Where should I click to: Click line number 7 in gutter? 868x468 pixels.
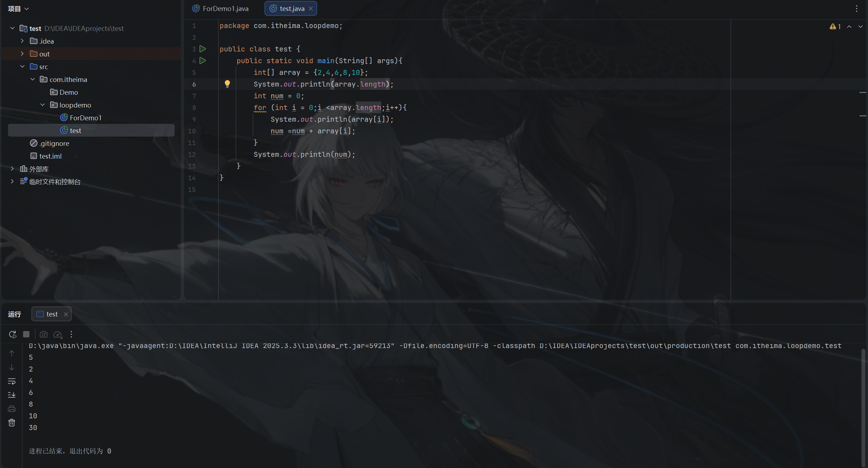(x=194, y=96)
